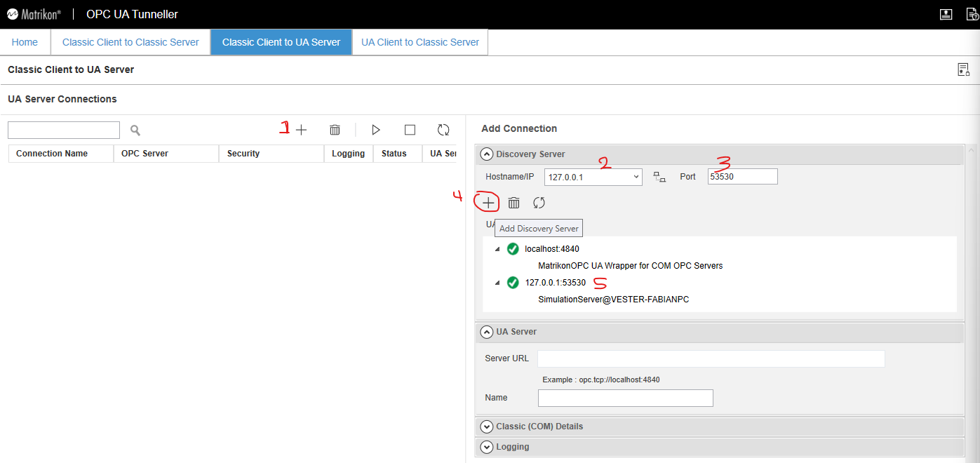Open UA Client to Classic Server tab
Image resolution: width=980 pixels, height=463 pixels.
point(420,42)
